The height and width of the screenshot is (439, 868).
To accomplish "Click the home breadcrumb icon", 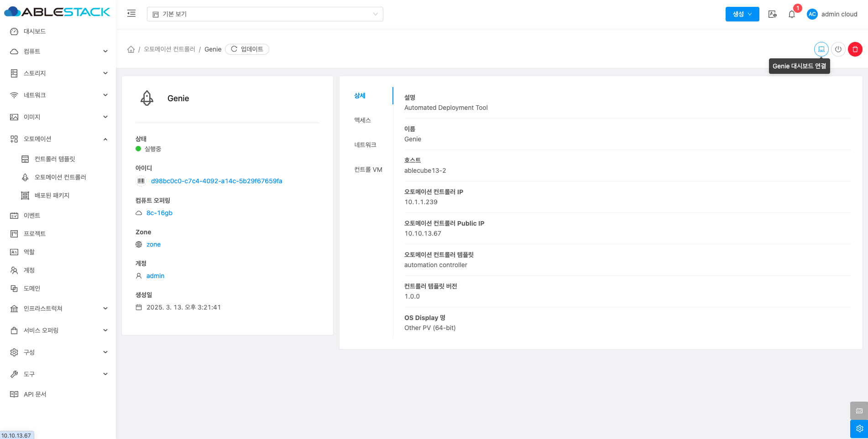I will [x=131, y=49].
